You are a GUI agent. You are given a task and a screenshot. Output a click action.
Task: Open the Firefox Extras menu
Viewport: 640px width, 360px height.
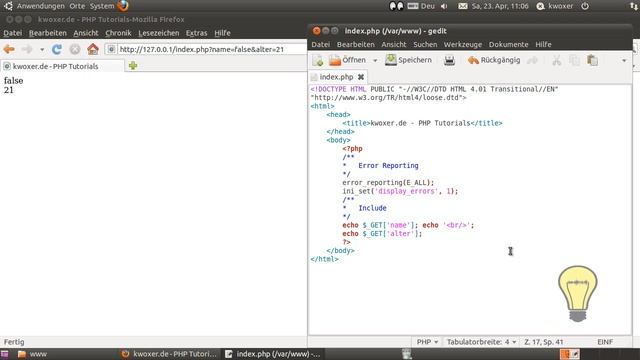(196, 33)
